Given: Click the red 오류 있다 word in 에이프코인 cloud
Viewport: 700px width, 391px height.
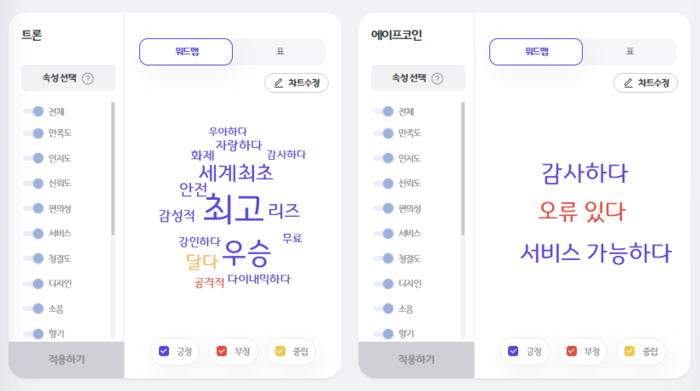Looking at the screenshot, I should 582,211.
